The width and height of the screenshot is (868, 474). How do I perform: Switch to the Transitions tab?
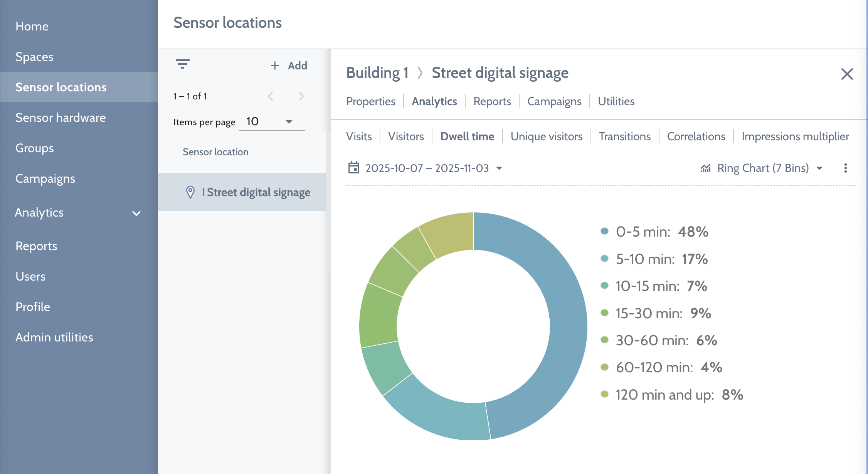pos(624,136)
